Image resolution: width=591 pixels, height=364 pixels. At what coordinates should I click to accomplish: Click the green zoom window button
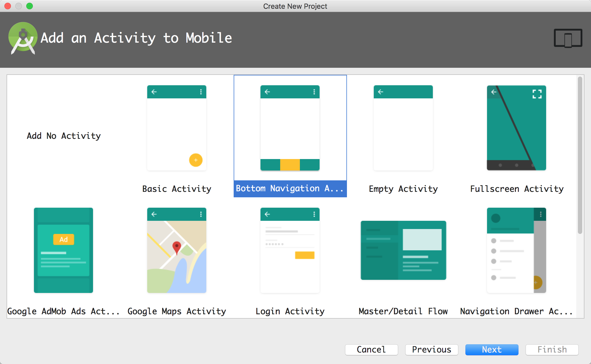tap(30, 6)
